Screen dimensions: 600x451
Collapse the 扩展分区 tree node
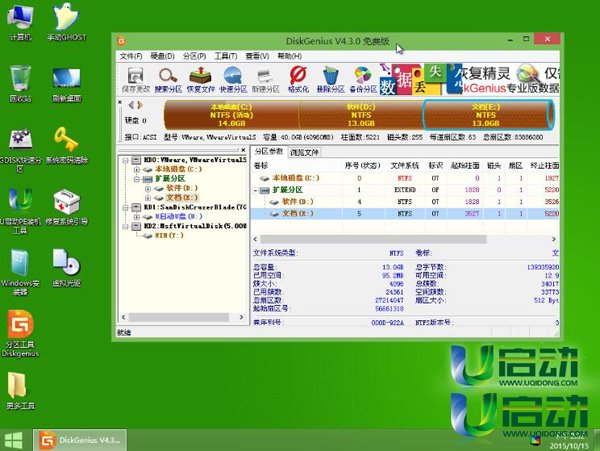137,179
